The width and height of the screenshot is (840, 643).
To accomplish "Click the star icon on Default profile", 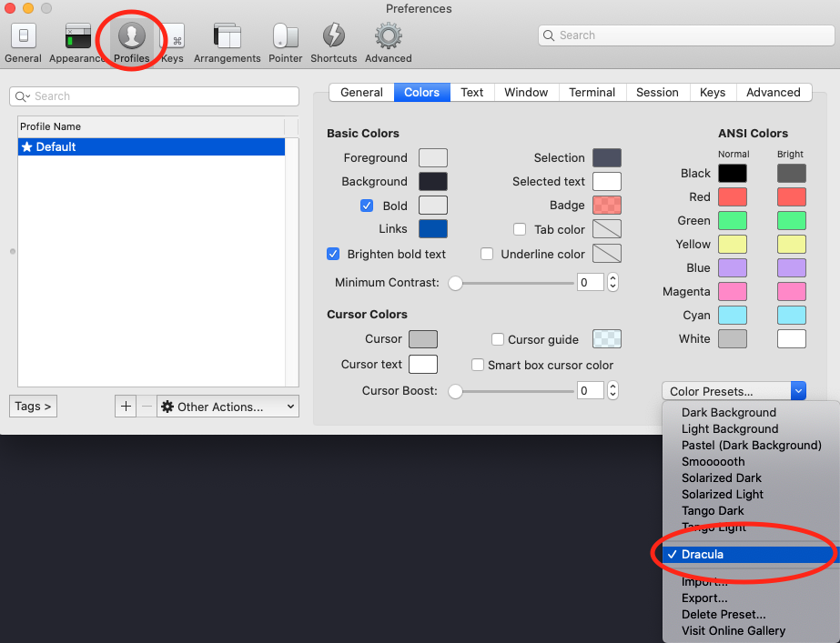I will [x=26, y=146].
